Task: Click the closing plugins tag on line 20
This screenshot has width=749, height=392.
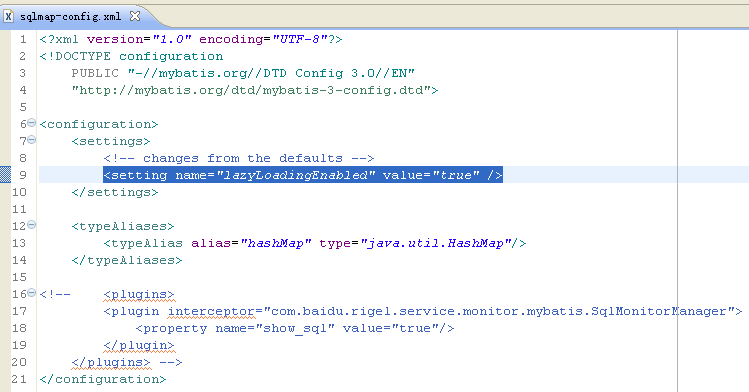Action: [x=111, y=362]
